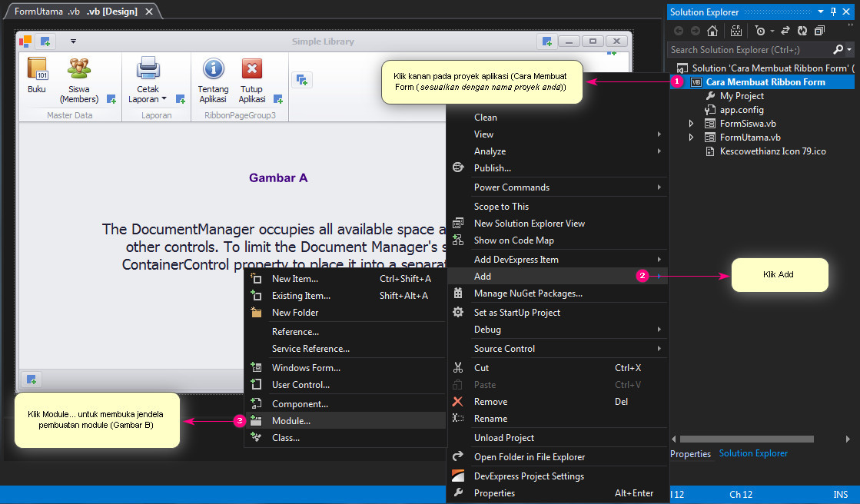Click the scrollbar right arrow in Solution Explorer

pyautogui.click(x=848, y=439)
